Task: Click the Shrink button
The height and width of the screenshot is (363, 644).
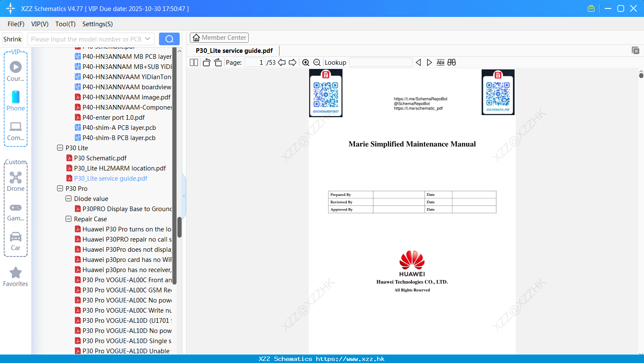Action: pos(12,39)
